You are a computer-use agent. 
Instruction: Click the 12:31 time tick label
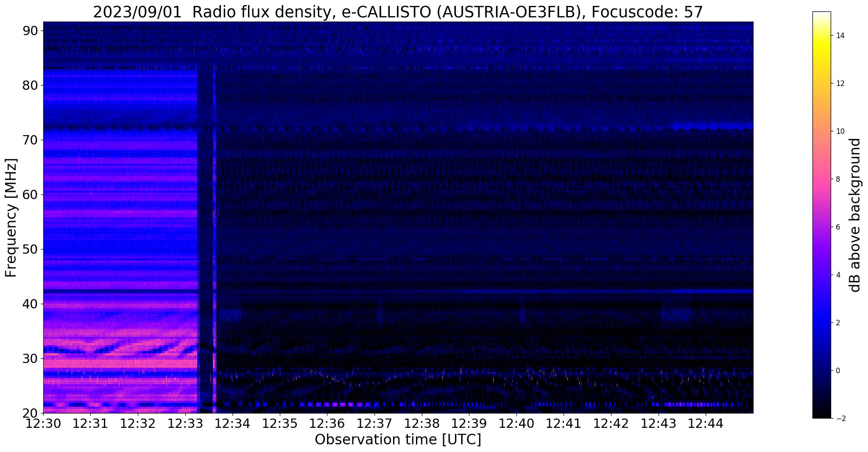pyautogui.click(x=91, y=423)
